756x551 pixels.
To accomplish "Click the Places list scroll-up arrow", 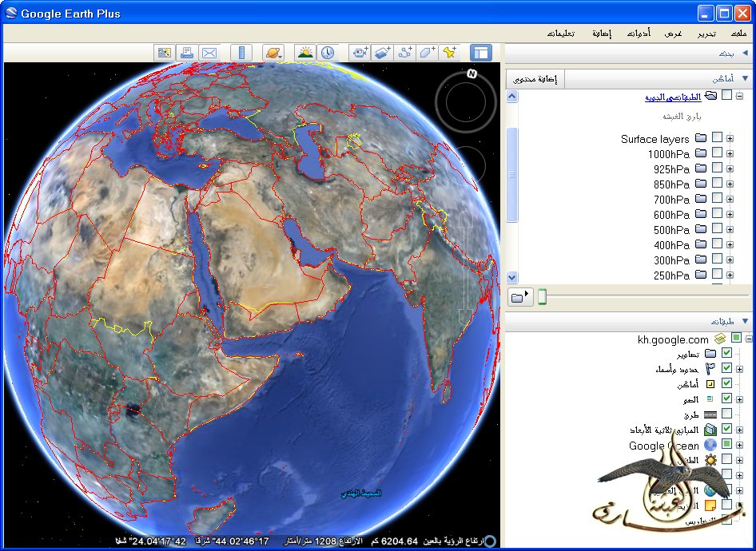I will coord(511,97).
